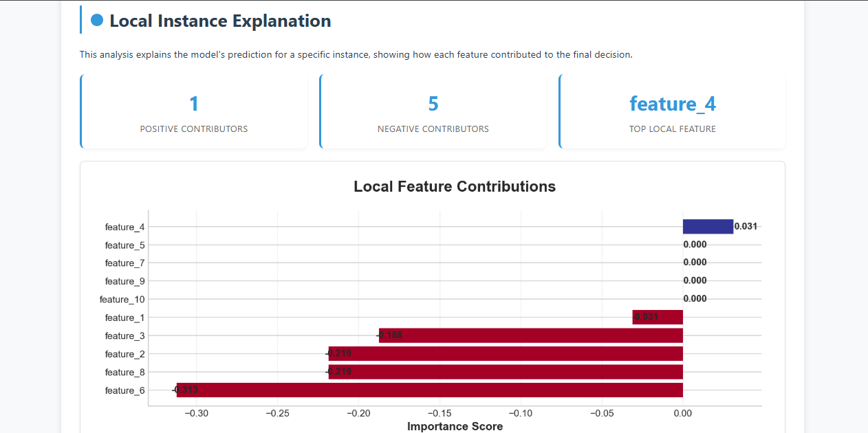The image size is (868, 433).
Task: Select the Positive Contributors card showing 1
Action: pyautogui.click(x=193, y=111)
